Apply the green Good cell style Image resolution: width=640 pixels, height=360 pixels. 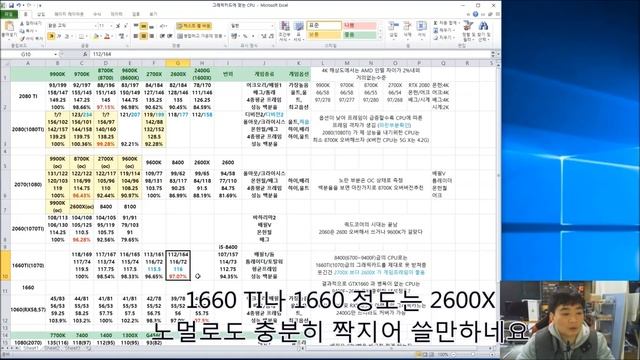(x=360, y=35)
